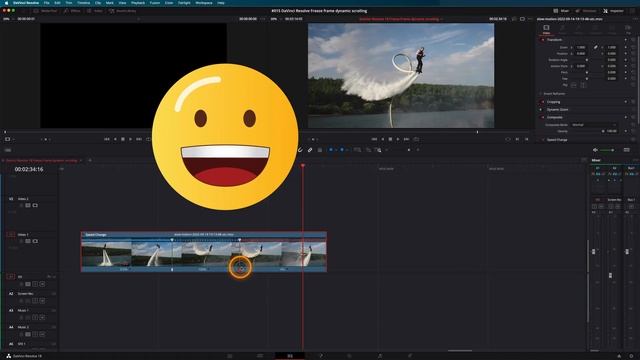This screenshot has width=640, height=360.
Task: Open the Playback menu
Action: (x=138, y=3)
